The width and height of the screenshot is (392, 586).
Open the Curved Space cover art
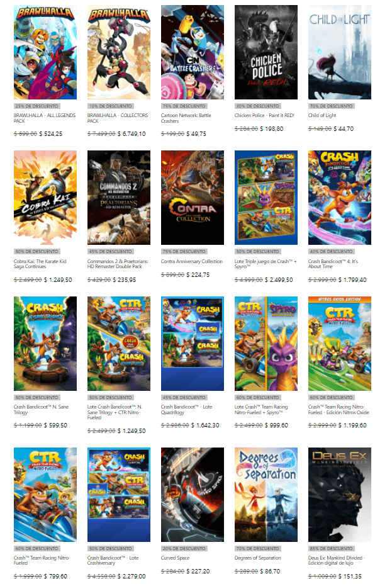tap(193, 495)
